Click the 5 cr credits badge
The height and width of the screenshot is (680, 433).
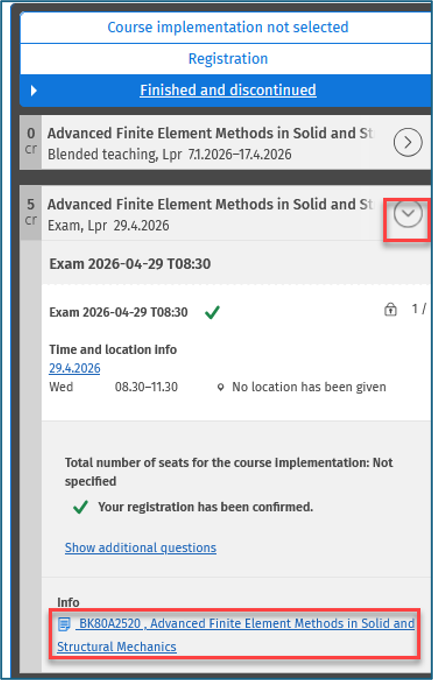point(31,212)
